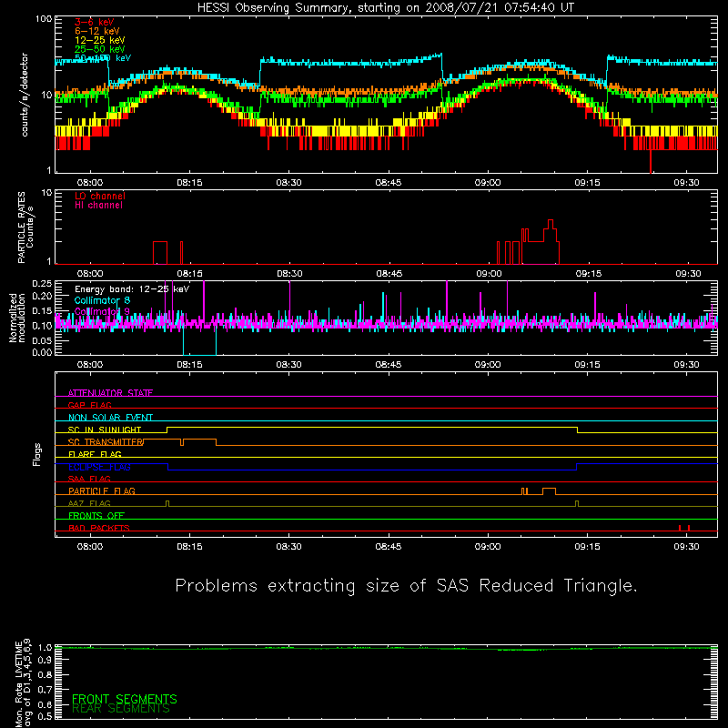Image resolution: width=728 pixels, height=728 pixels.
Task: Click the vertical Flags axis label
Action: (x=36, y=454)
